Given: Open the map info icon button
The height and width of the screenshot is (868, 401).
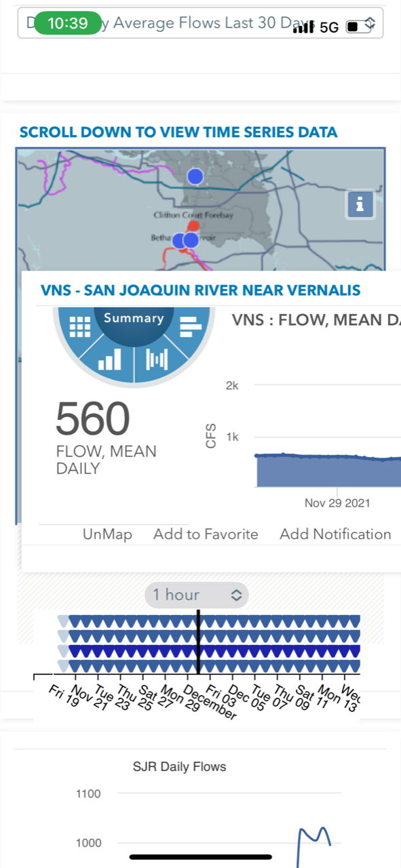Looking at the screenshot, I should pos(360,204).
